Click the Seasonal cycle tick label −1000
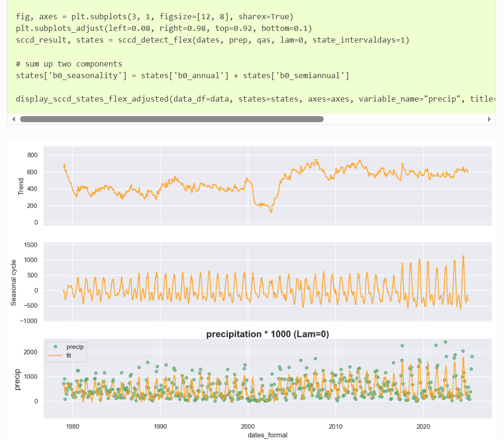This screenshot has width=504, height=440. tap(29, 321)
